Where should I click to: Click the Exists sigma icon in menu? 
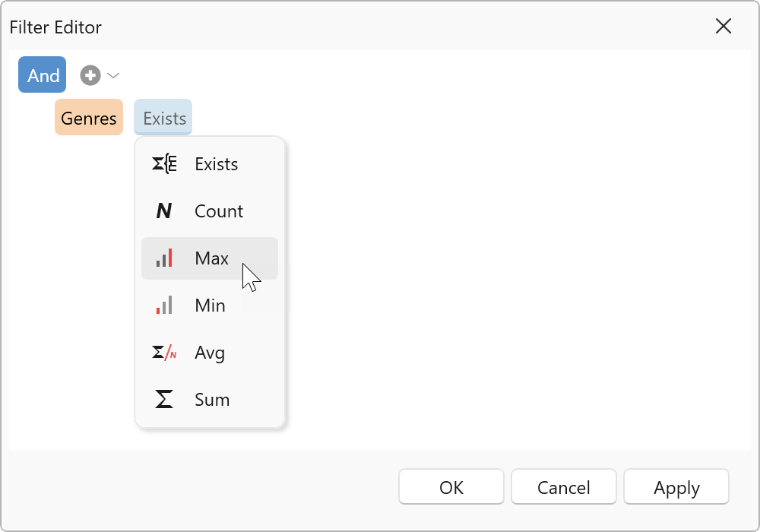tap(164, 164)
